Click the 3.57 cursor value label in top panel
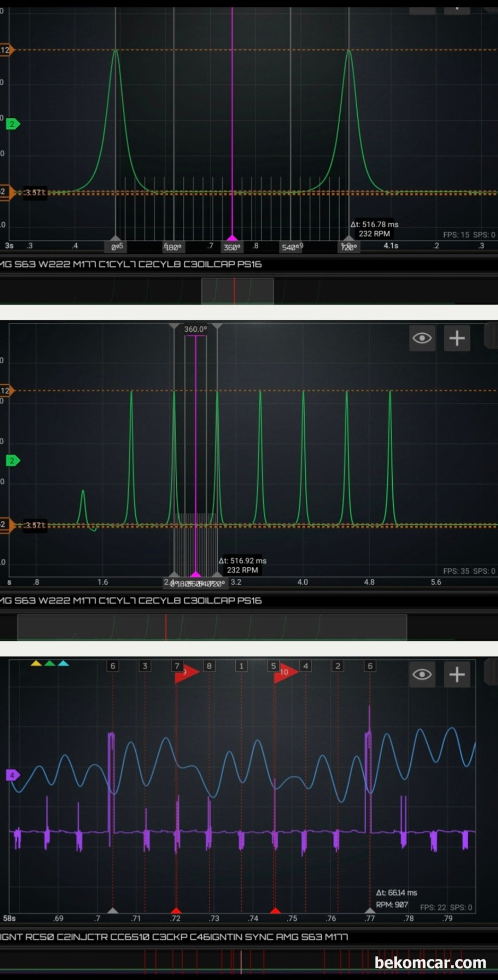 pyautogui.click(x=35, y=193)
